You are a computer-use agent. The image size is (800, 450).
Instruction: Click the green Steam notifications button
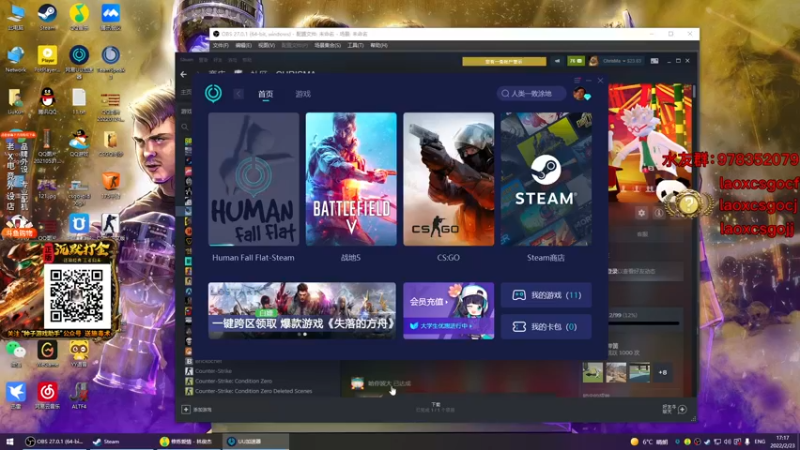576,61
